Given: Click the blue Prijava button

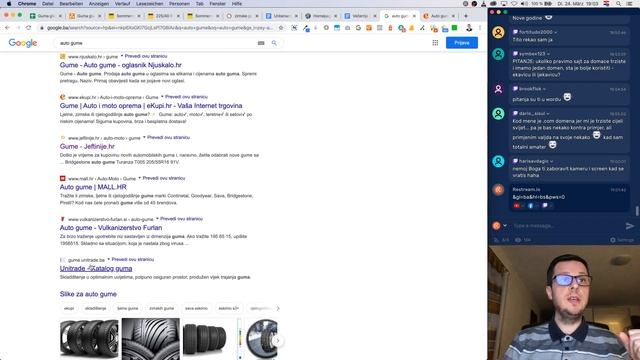Looking at the screenshot, I should [462, 43].
